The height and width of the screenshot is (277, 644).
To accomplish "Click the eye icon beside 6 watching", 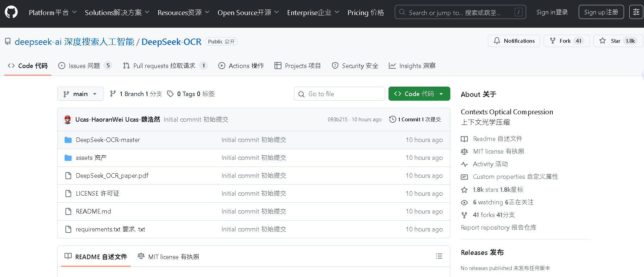I will [x=464, y=202].
